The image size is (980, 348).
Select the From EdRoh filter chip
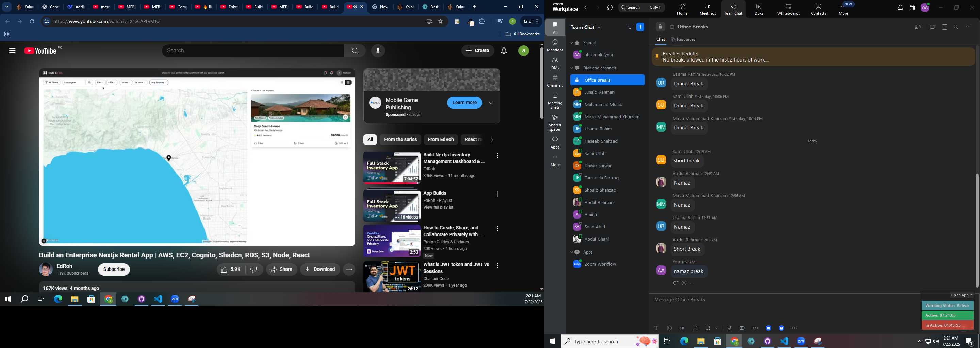tap(441, 140)
